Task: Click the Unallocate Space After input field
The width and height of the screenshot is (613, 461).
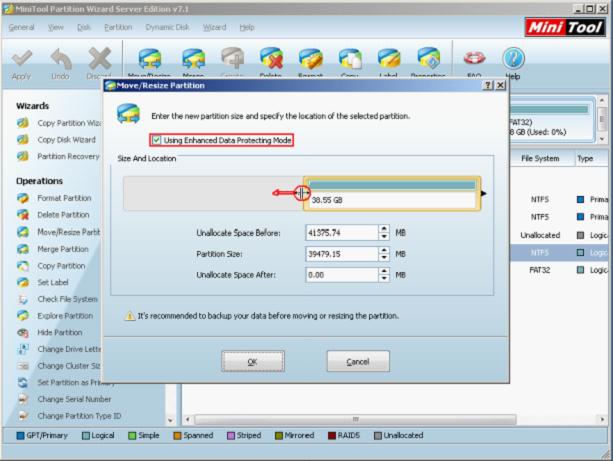Action: 342,275
